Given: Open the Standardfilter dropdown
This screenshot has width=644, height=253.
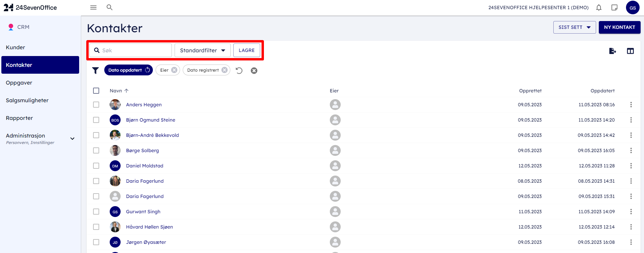Looking at the screenshot, I should pos(202,50).
